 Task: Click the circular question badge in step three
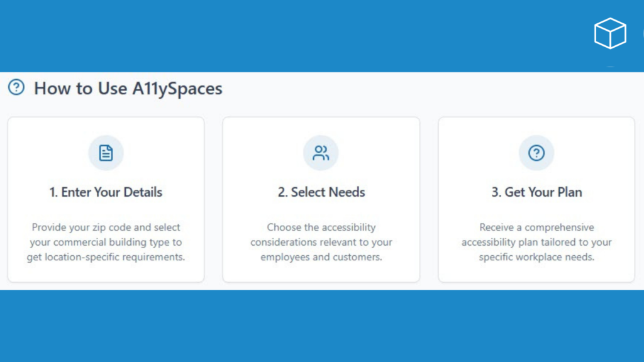click(536, 152)
